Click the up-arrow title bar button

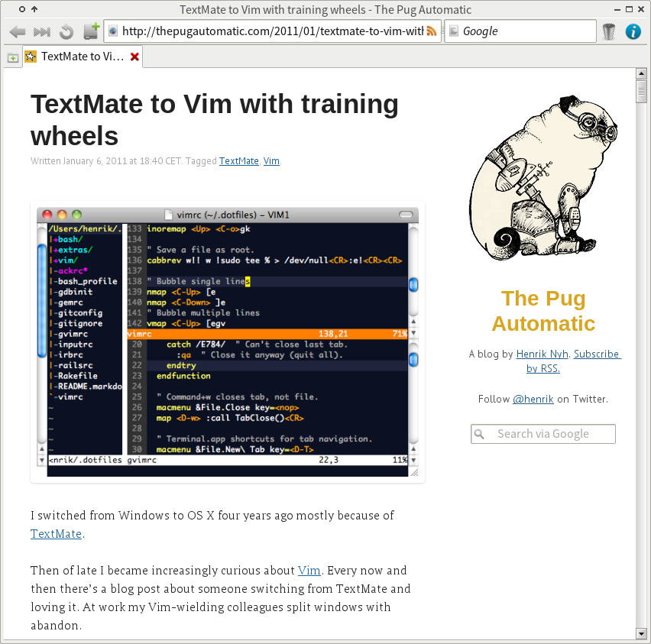coord(34,9)
